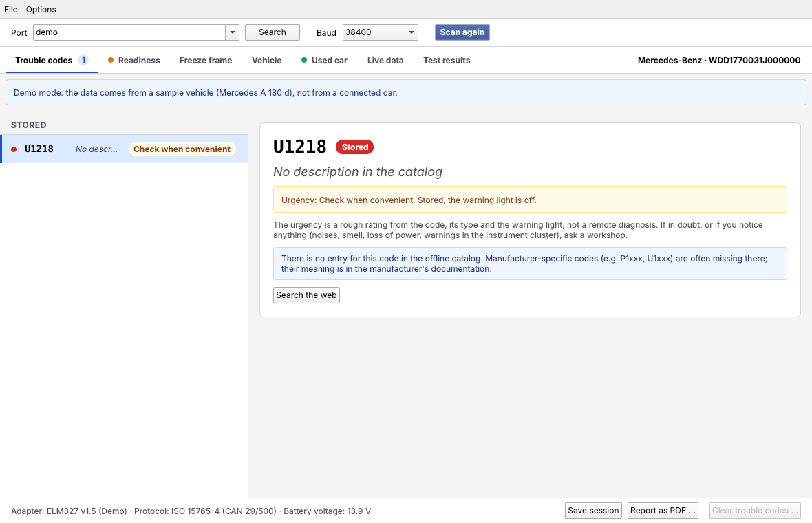Screen dimensions: 812x523
Task: Click the Report as PDF button
Action: coord(663,511)
